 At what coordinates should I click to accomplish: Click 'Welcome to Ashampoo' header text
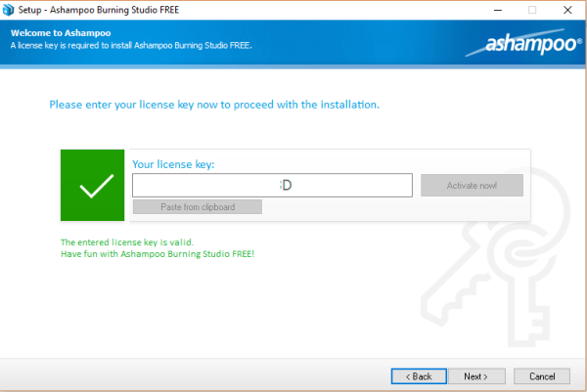click(61, 33)
